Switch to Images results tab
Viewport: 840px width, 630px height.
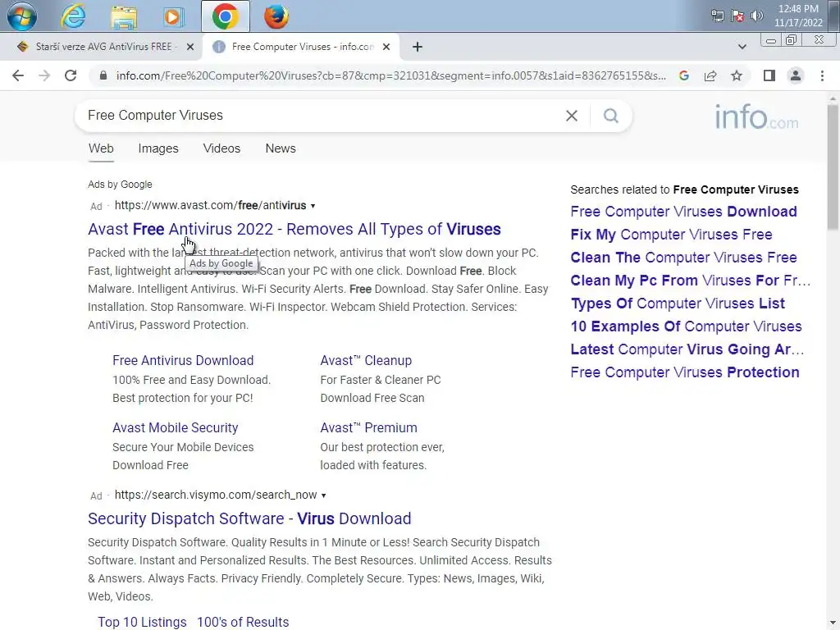coord(158,148)
